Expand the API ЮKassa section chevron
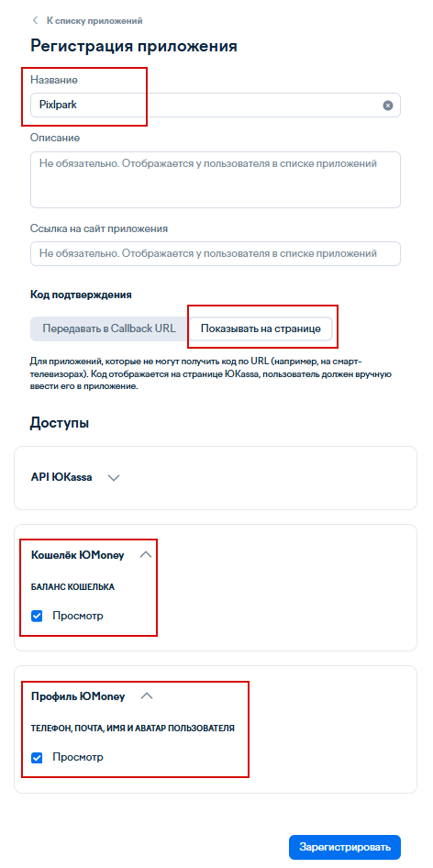 point(114,478)
